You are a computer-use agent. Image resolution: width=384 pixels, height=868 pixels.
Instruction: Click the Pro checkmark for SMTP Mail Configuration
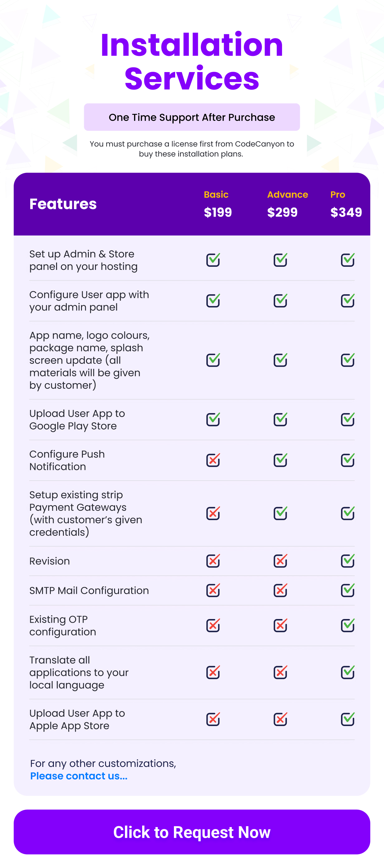[348, 590]
